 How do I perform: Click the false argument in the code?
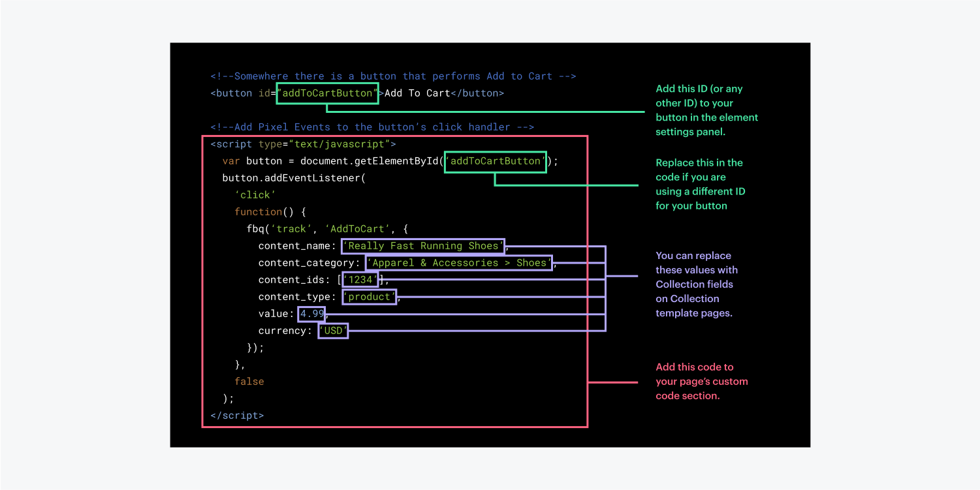[x=249, y=382]
